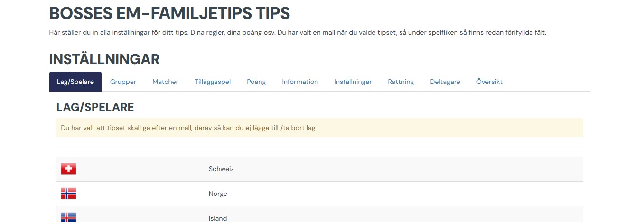Viewport: 644px width, 222px height.
Task: Open the Matcher tab
Action: point(165,82)
